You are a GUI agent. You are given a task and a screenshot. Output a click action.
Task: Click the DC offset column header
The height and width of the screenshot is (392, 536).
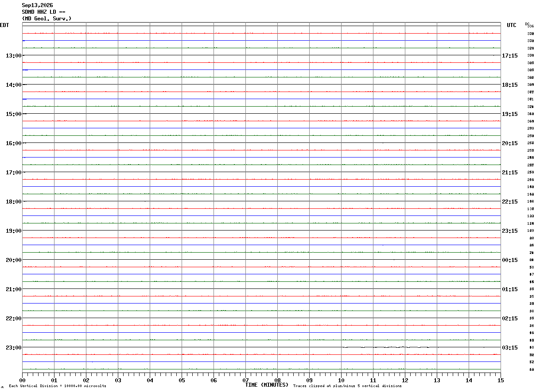point(527,24)
